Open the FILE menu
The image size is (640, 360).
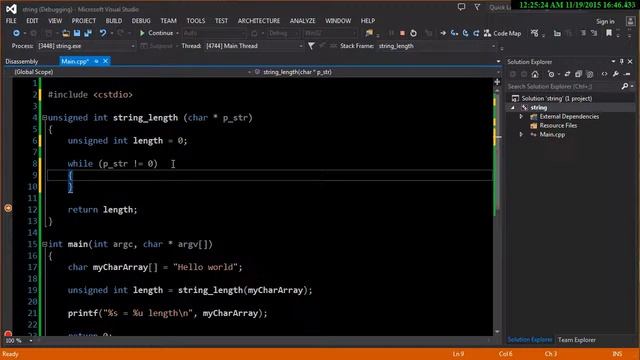click(x=11, y=21)
